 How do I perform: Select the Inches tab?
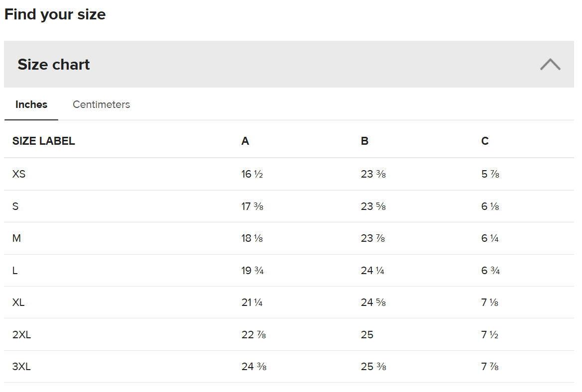tap(31, 104)
